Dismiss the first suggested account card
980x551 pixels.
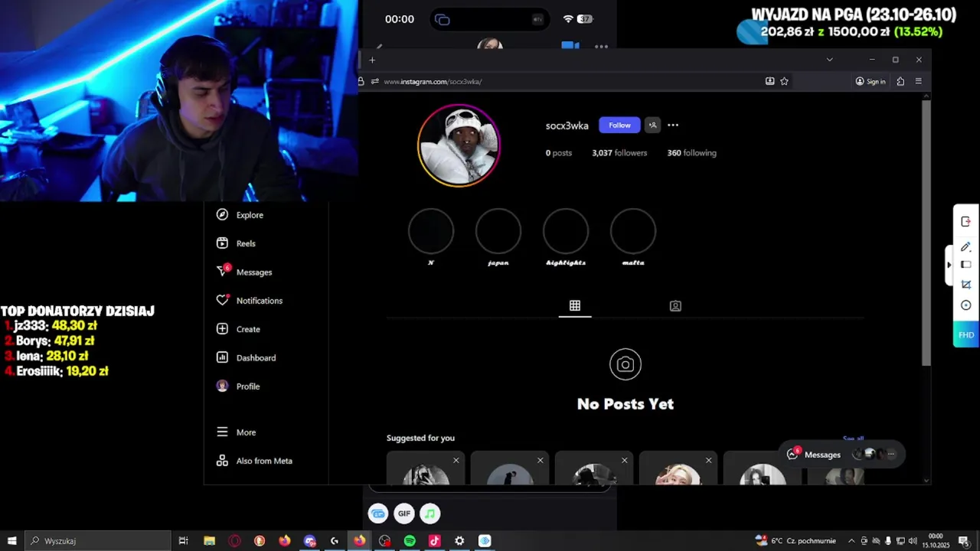[456, 460]
